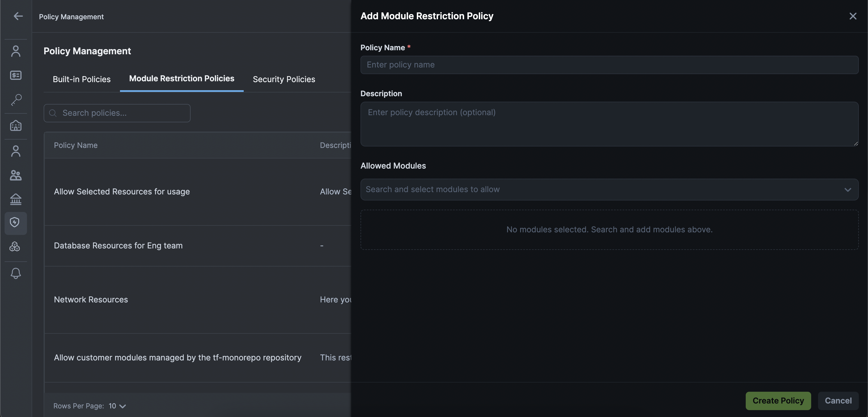Click the Cancel button in the dialog

(838, 401)
